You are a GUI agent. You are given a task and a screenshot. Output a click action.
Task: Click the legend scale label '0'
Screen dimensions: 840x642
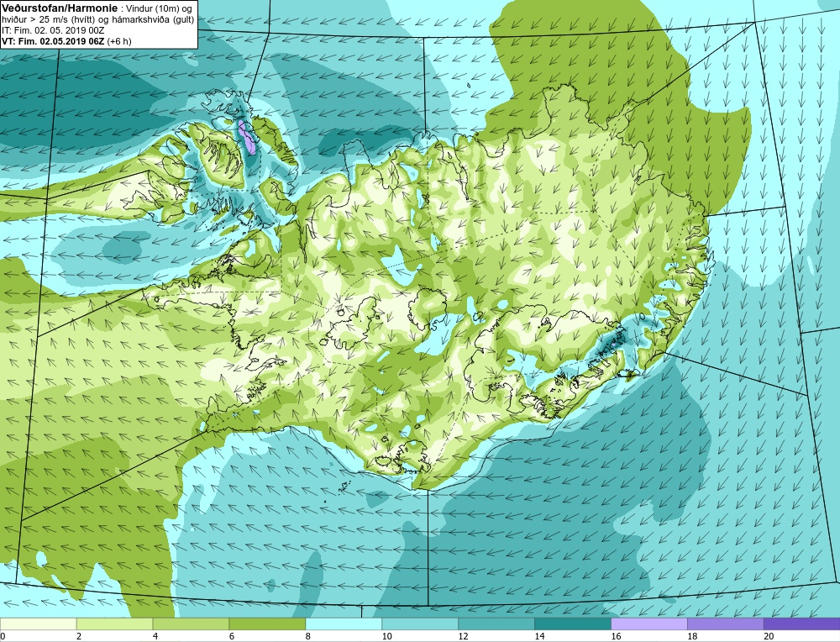3,637
